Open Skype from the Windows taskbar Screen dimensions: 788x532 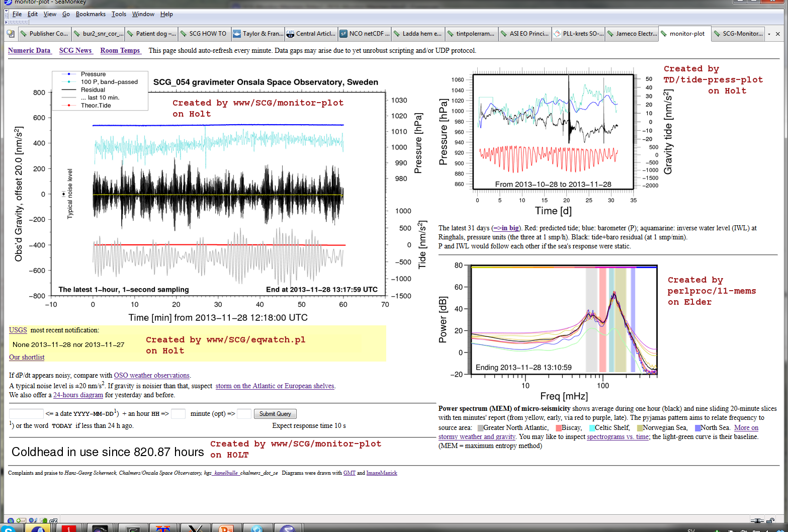pos(9,528)
